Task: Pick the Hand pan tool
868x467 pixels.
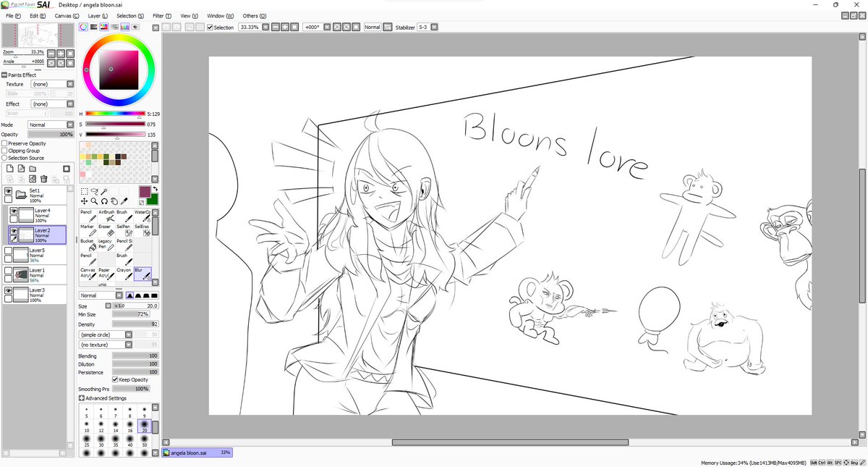Action: 115,201
